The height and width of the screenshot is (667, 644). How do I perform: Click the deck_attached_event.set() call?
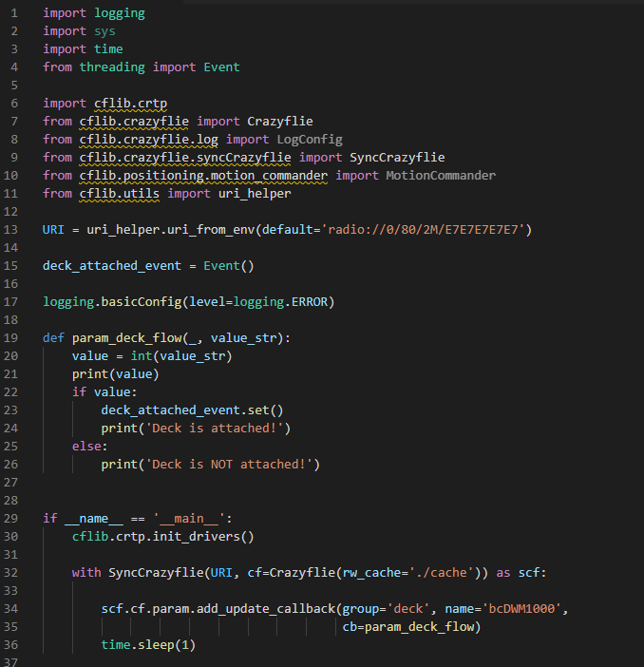tap(192, 410)
